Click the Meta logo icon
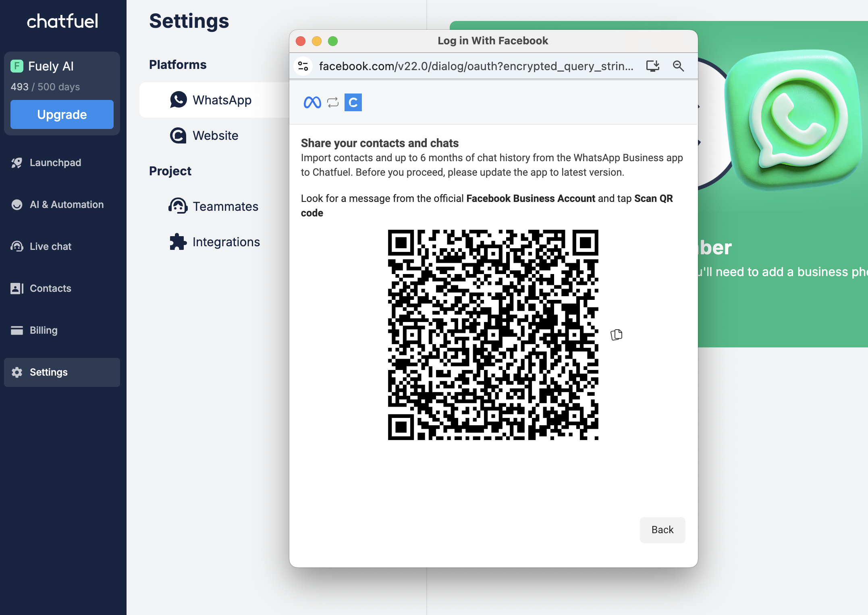The height and width of the screenshot is (615, 868). point(312,102)
